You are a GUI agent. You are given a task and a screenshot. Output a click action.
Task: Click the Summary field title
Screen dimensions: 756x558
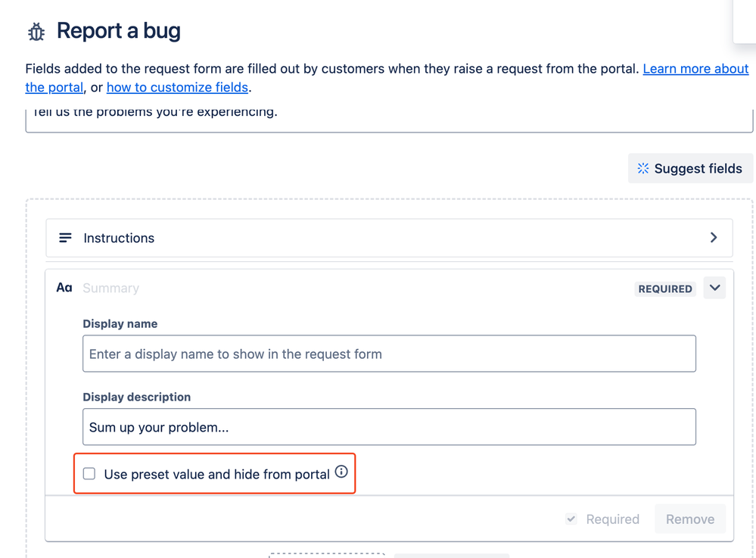pyautogui.click(x=111, y=288)
